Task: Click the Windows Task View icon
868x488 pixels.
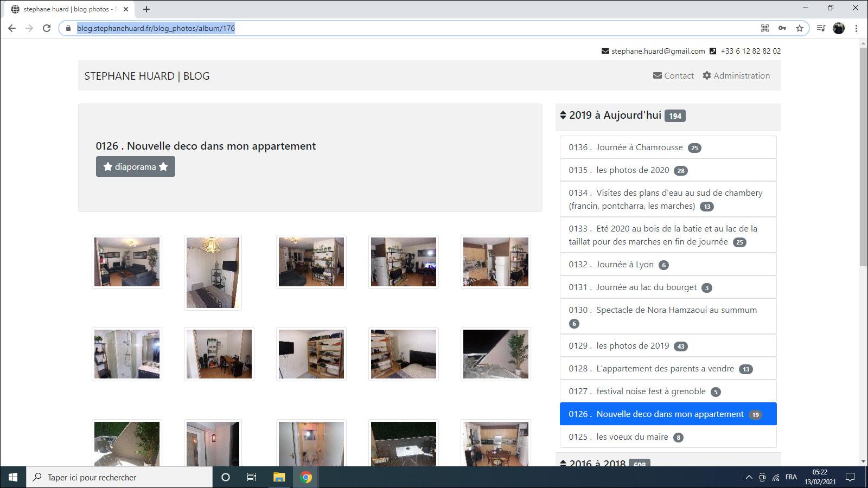Action: click(252, 477)
